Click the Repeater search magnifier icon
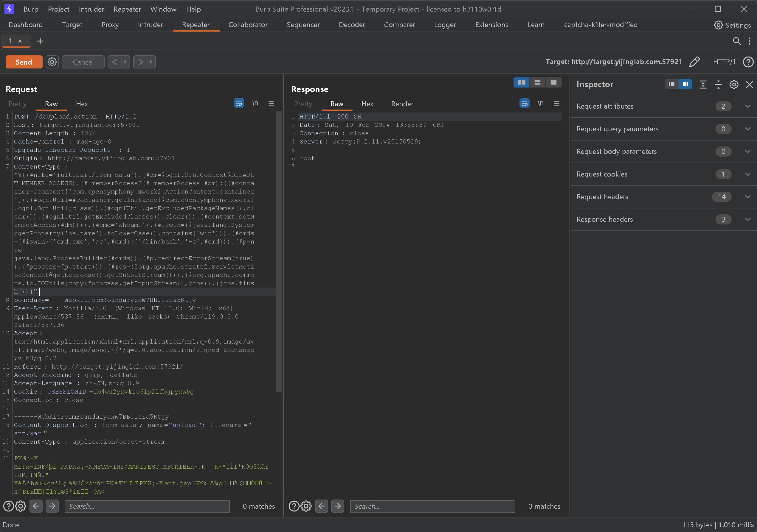Image resolution: width=757 pixels, height=532 pixels. 736,41
